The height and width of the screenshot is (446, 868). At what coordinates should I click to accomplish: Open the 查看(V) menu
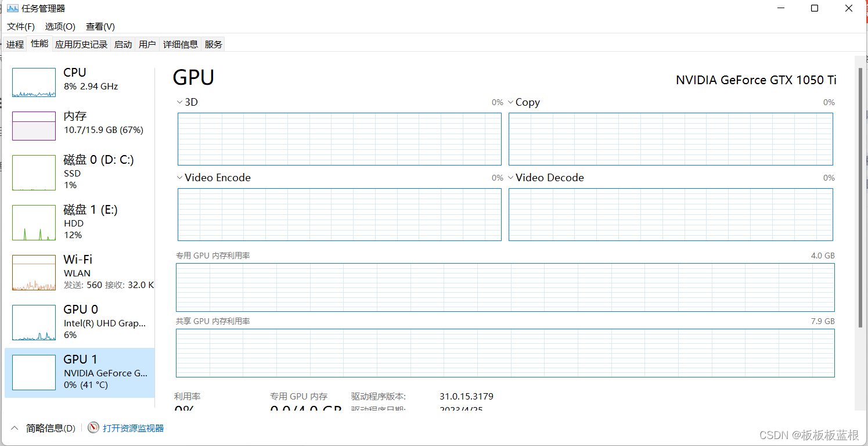point(100,27)
